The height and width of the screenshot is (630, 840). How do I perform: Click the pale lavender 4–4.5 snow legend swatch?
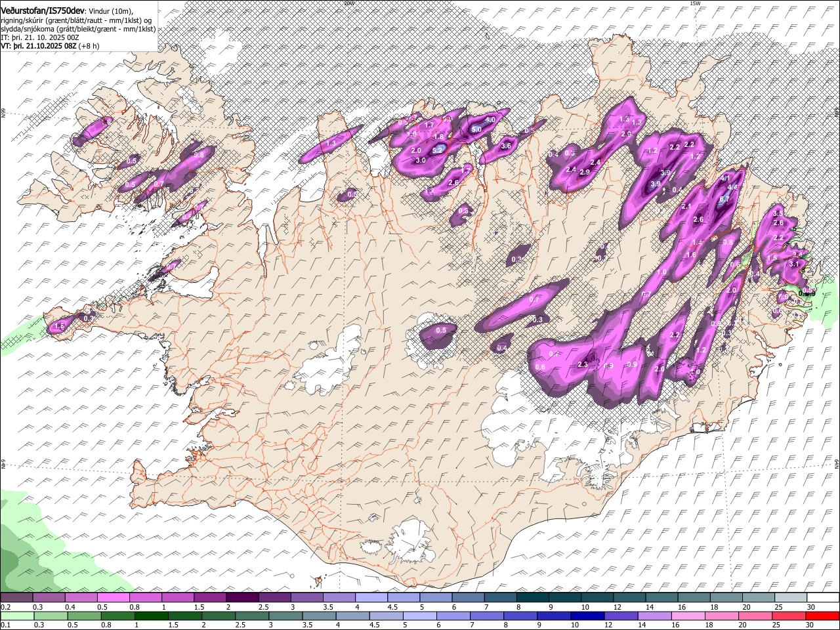(371, 597)
